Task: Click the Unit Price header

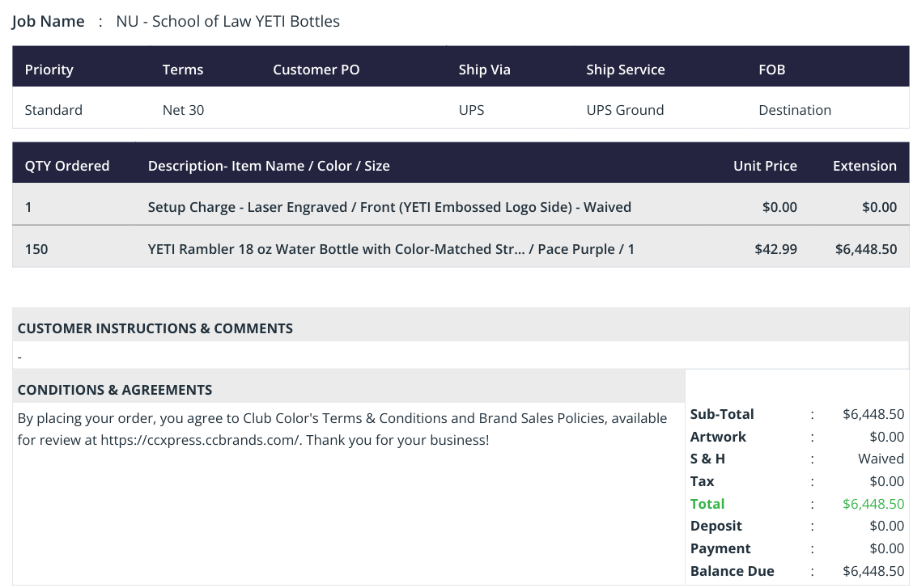Action: pos(765,166)
